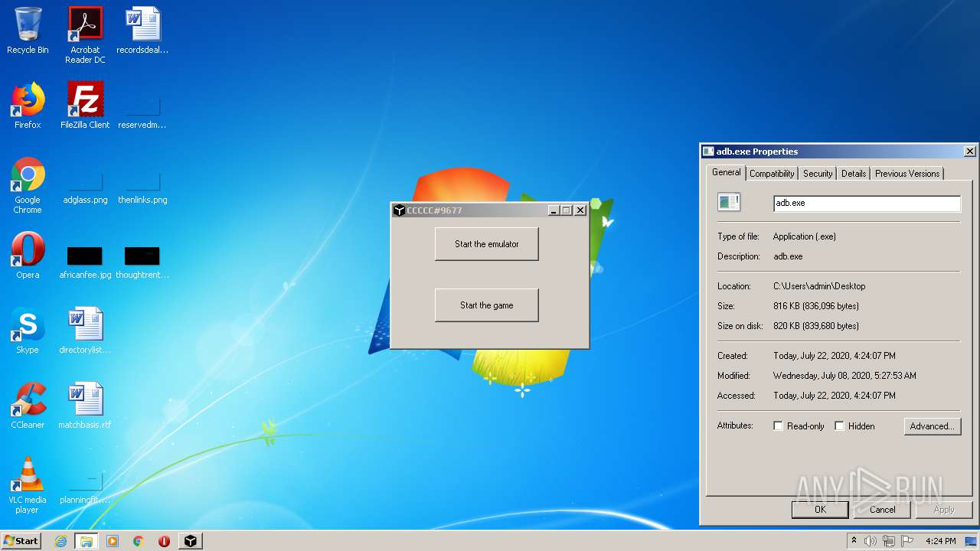Click the CCCCC#9677 window title icon
This screenshot has height=551, width=980.
pyautogui.click(x=399, y=210)
